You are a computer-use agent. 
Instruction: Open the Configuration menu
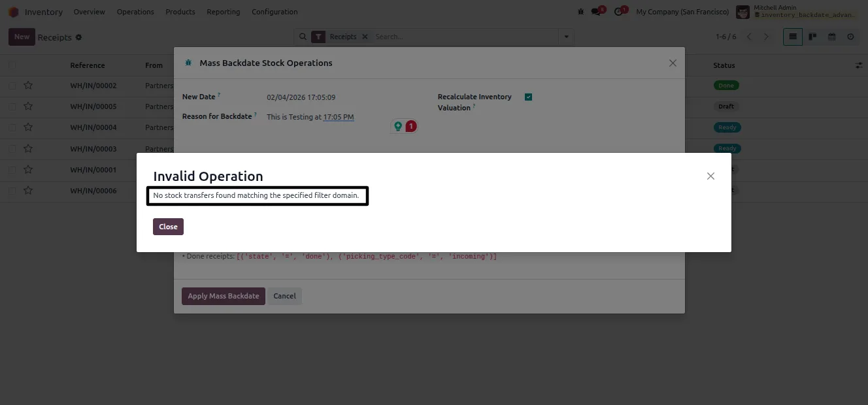click(x=275, y=12)
